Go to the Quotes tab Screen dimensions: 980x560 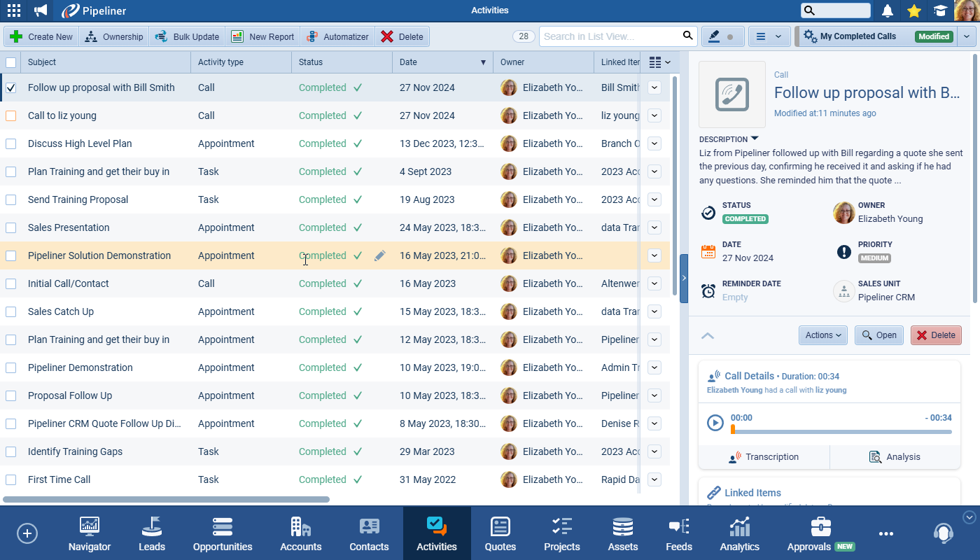(500, 533)
